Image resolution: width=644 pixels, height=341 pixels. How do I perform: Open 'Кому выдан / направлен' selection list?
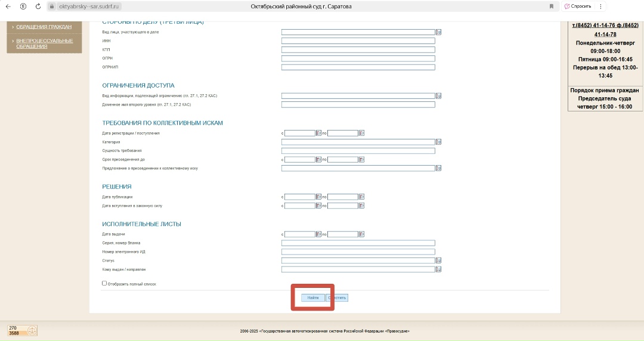click(x=438, y=269)
